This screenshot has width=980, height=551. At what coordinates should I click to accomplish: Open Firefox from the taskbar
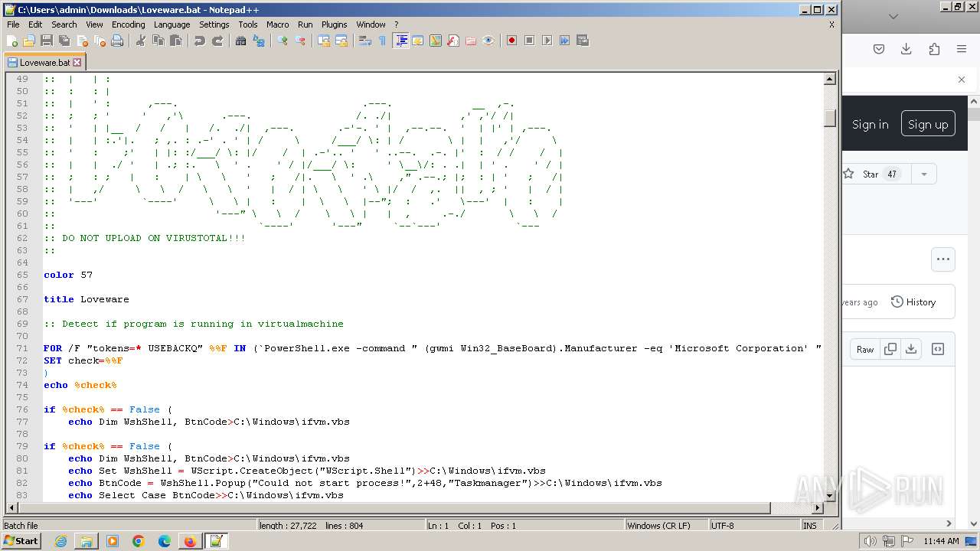pyautogui.click(x=189, y=541)
